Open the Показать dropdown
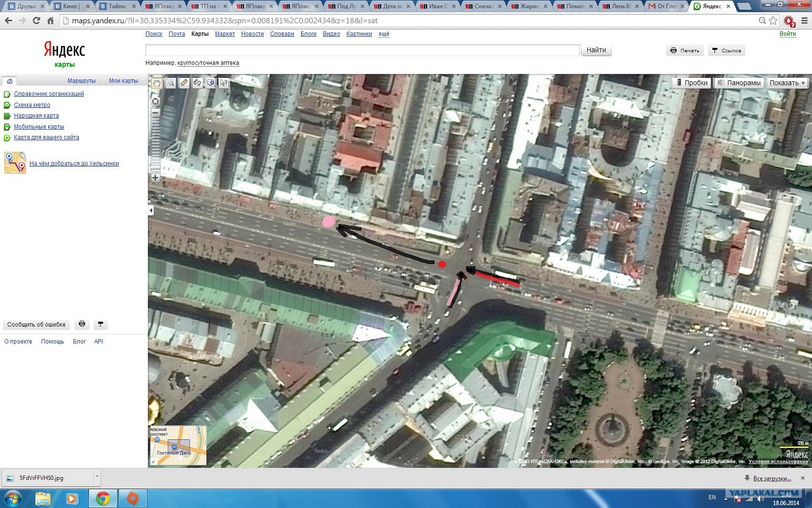 (x=787, y=83)
